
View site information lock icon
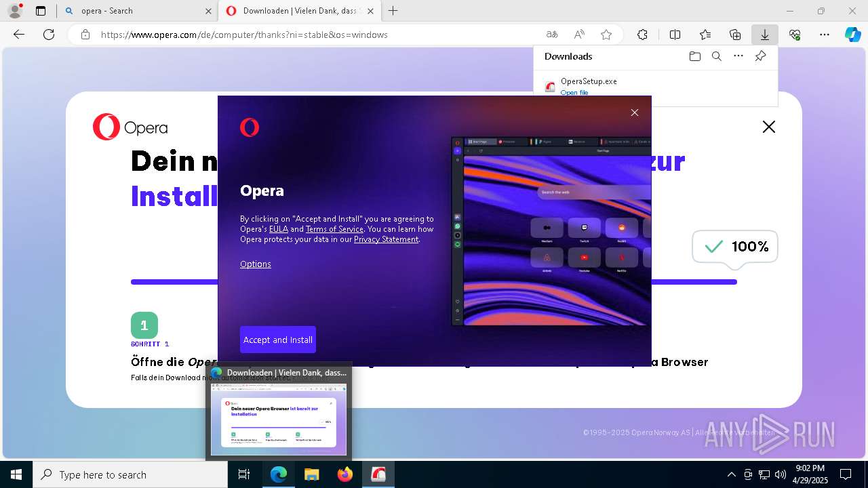pos(85,35)
